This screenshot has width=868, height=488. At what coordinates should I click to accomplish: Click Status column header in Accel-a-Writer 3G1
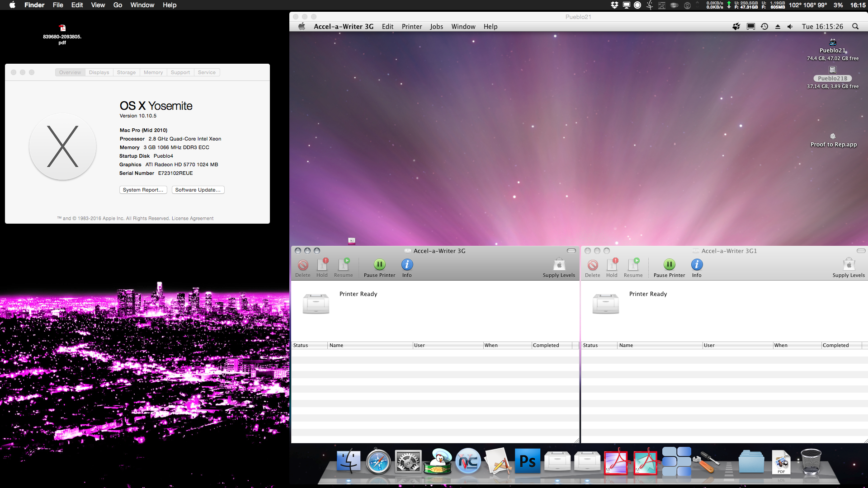[599, 345]
